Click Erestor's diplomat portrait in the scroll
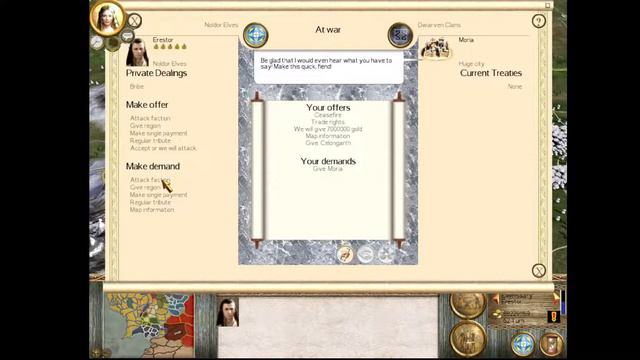The image size is (640, 360). click(x=137, y=52)
